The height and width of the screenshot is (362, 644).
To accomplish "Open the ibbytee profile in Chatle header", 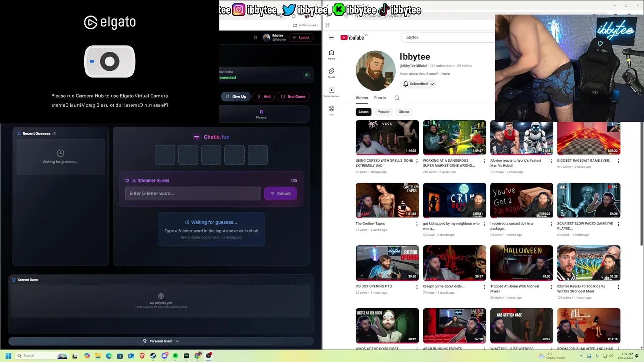I will point(274,37).
